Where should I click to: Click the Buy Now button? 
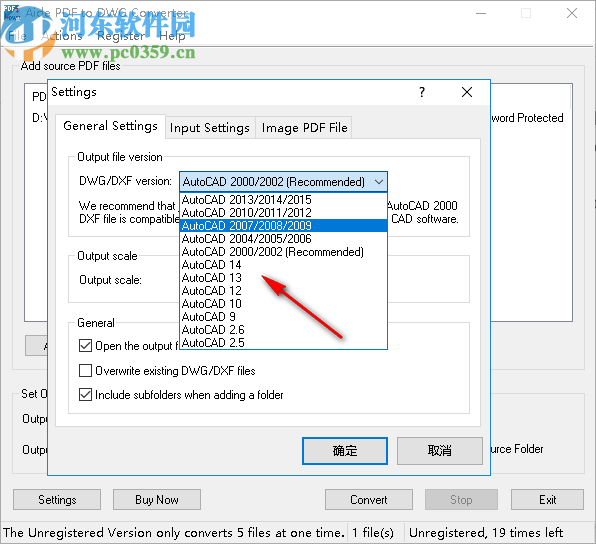pos(157,500)
